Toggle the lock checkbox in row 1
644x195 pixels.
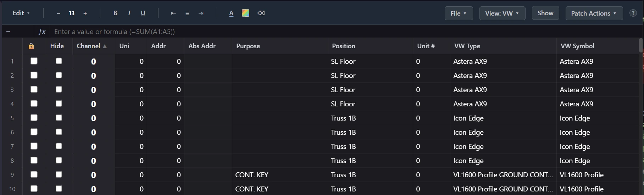(34, 61)
